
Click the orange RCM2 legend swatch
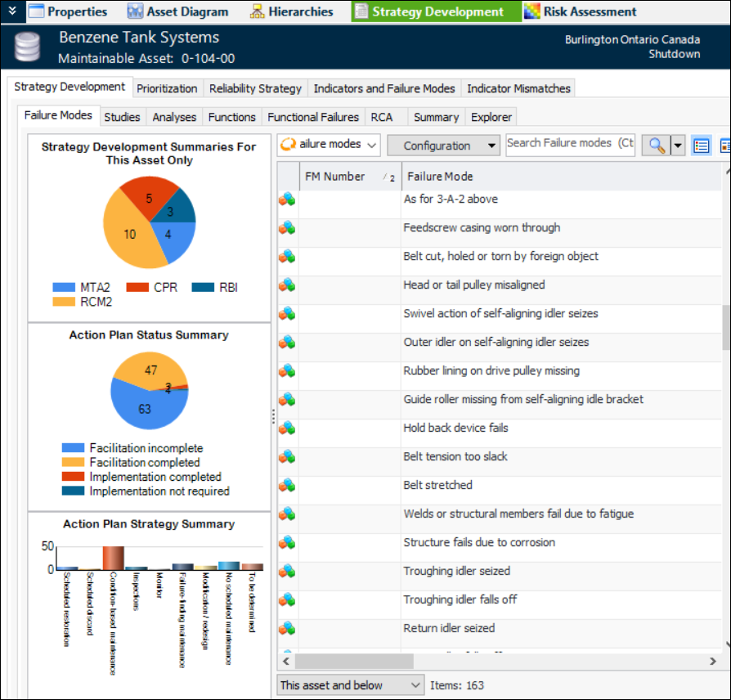65,301
